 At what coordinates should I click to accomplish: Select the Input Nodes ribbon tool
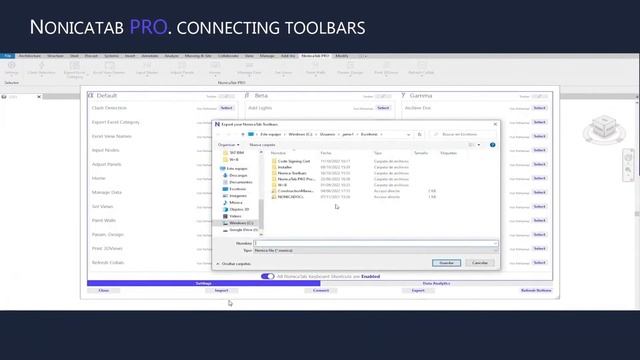(x=147, y=68)
